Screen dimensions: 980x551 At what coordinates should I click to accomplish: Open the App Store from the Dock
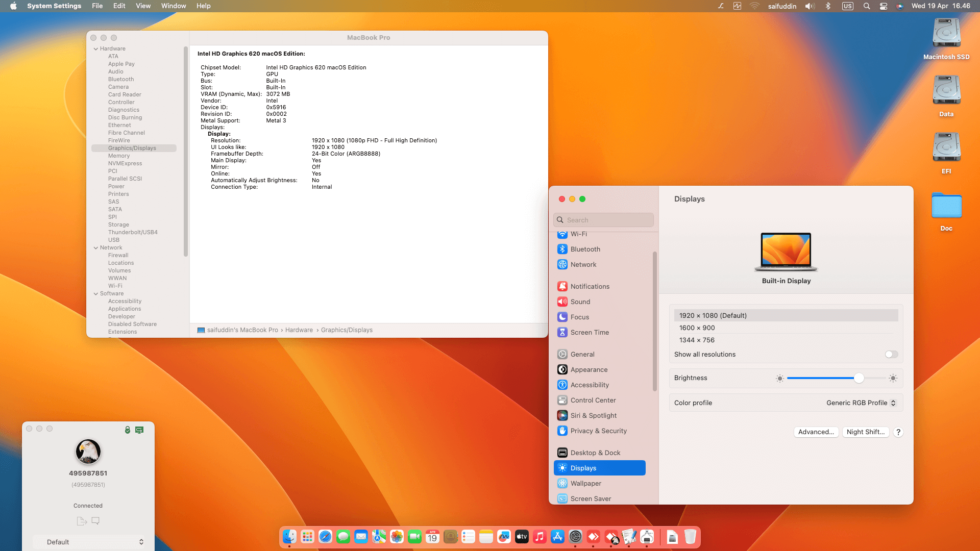(x=558, y=537)
